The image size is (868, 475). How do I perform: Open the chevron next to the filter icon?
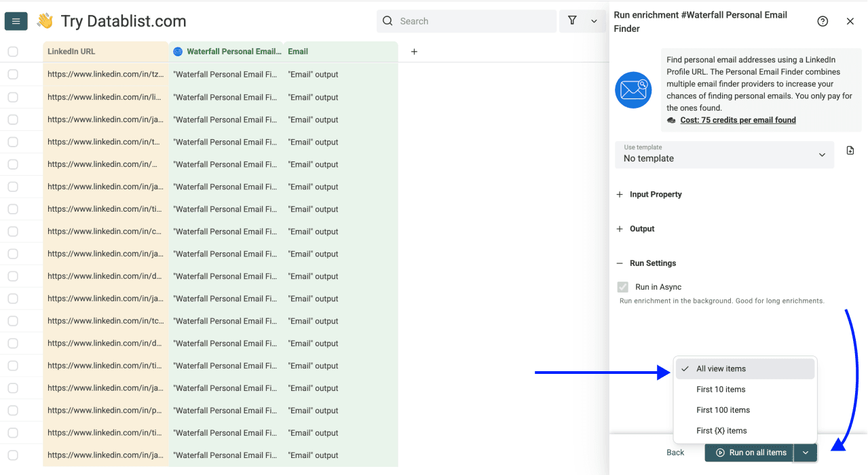point(594,21)
